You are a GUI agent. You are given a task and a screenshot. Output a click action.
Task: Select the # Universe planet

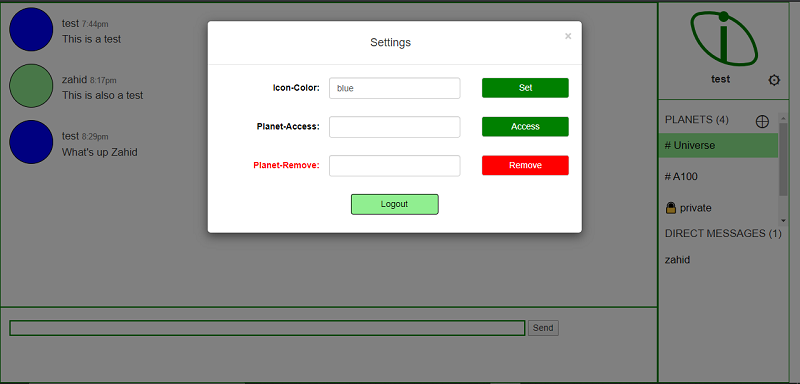pyautogui.click(x=718, y=145)
